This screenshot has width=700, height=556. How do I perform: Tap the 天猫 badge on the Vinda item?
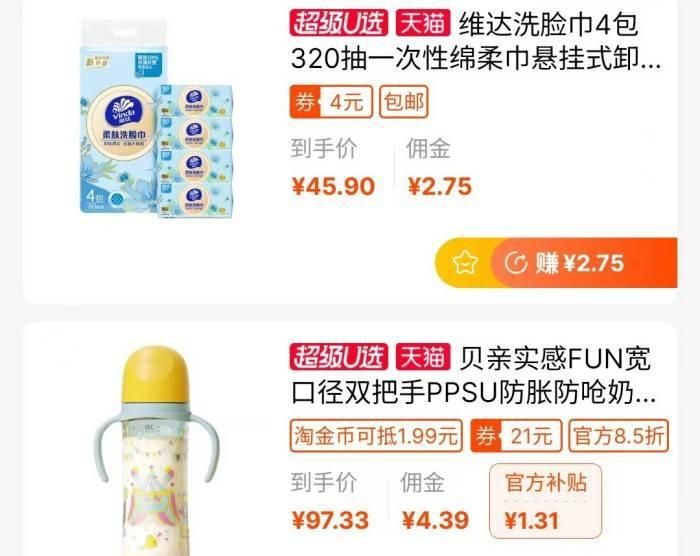click(423, 23)
